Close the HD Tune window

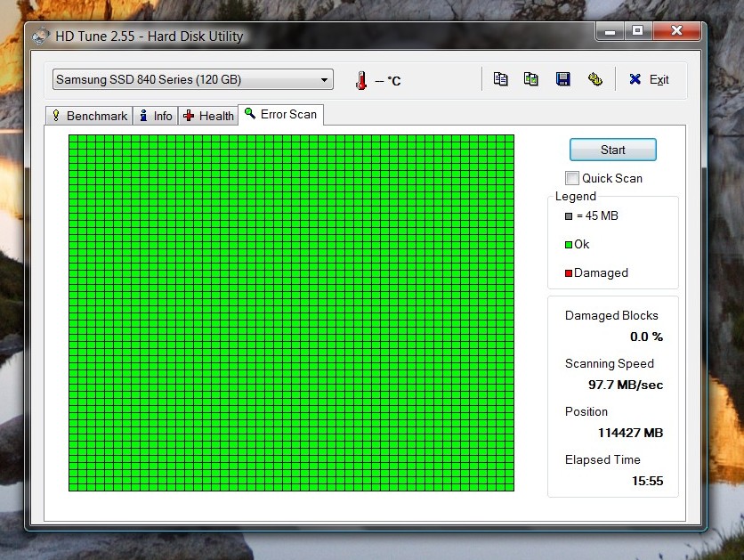click(676, 31)
